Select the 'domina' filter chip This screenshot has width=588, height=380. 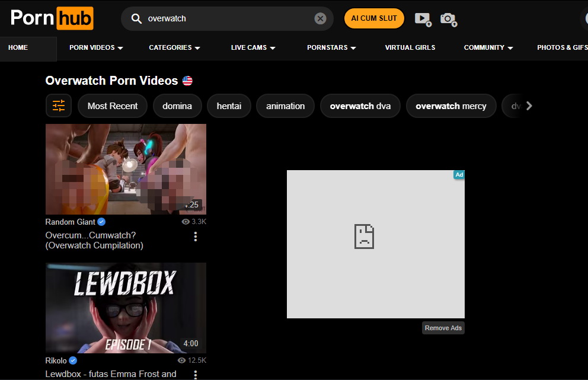point(177,106)
